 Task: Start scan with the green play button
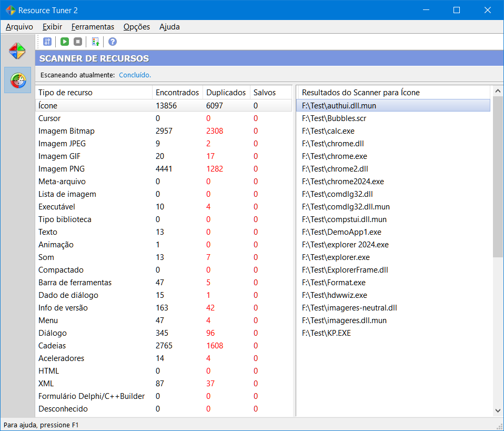point(65,42)
